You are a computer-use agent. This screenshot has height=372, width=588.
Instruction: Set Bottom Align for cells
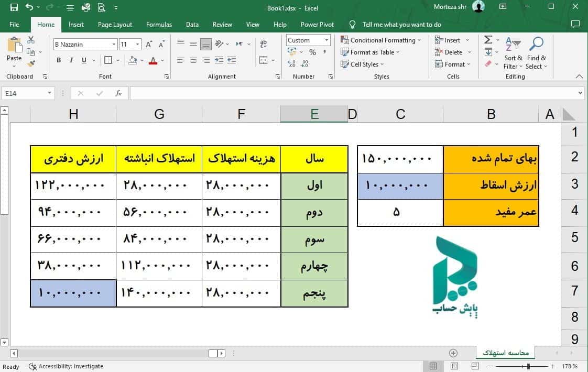(206, 44)
